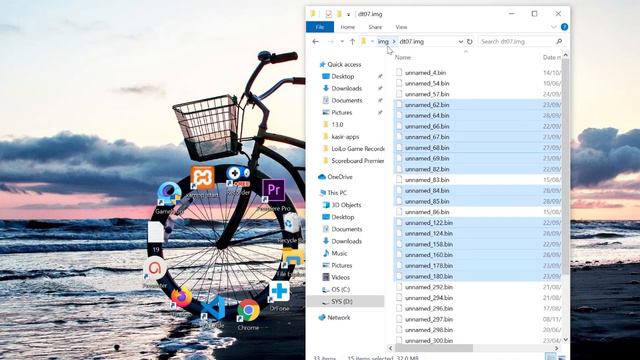Select file unnamed_292.bin
This screenshot has height=360, width=640.
point(429,287)
